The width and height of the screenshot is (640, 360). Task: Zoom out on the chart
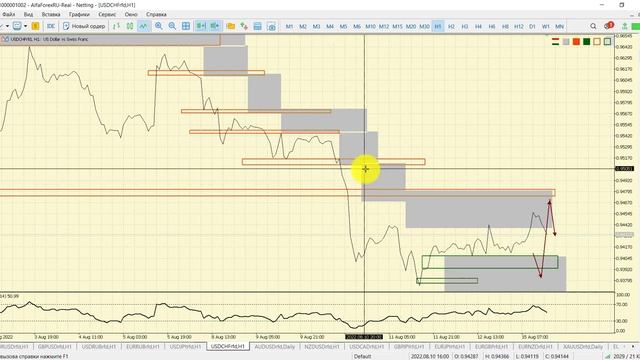pos(172,26)
